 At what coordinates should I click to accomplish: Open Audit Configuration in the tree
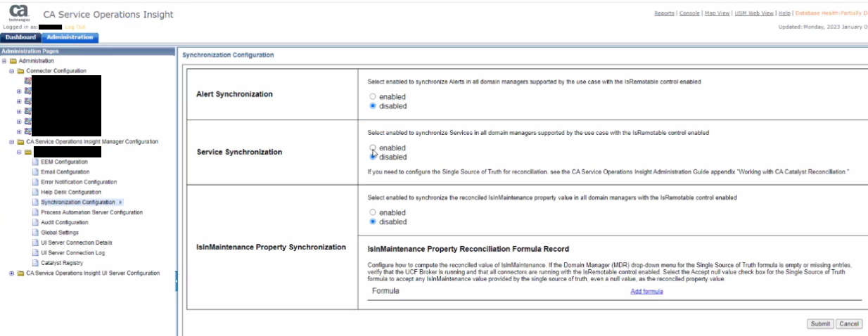coord(65,222)
